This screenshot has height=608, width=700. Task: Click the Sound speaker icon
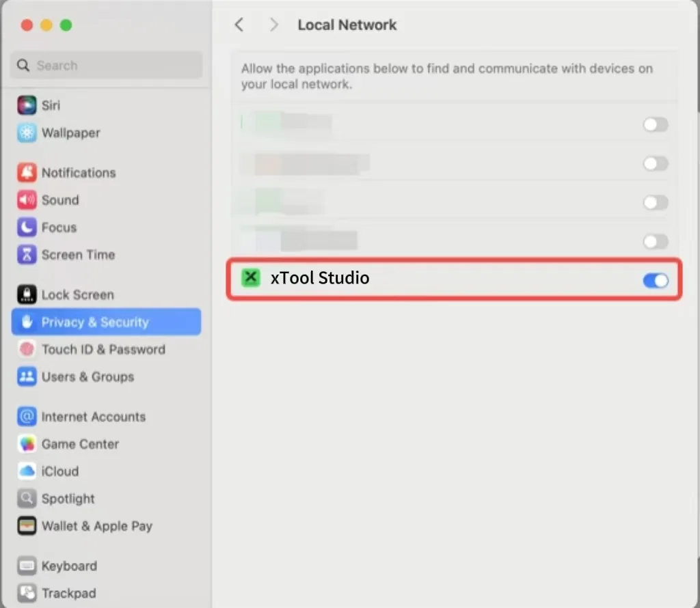click(x=27, y=200)
